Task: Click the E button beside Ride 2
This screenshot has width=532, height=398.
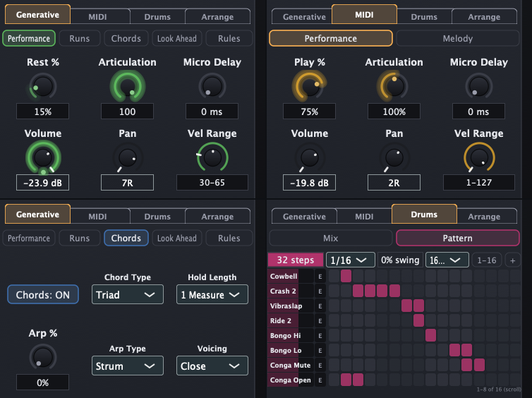Action: click(x=320, y=320)
